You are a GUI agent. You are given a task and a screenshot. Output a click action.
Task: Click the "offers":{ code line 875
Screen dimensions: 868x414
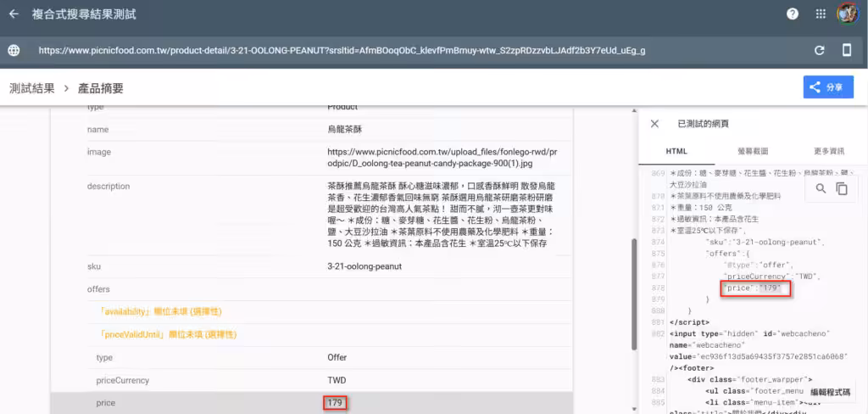(726, 254)
